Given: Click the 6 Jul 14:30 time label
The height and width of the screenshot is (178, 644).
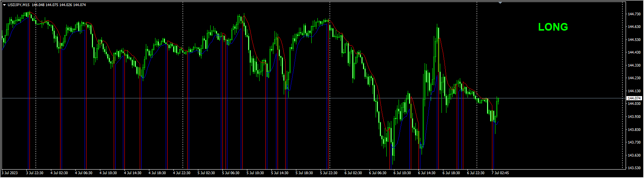Looking at the screenshot, I should (427, 173).
